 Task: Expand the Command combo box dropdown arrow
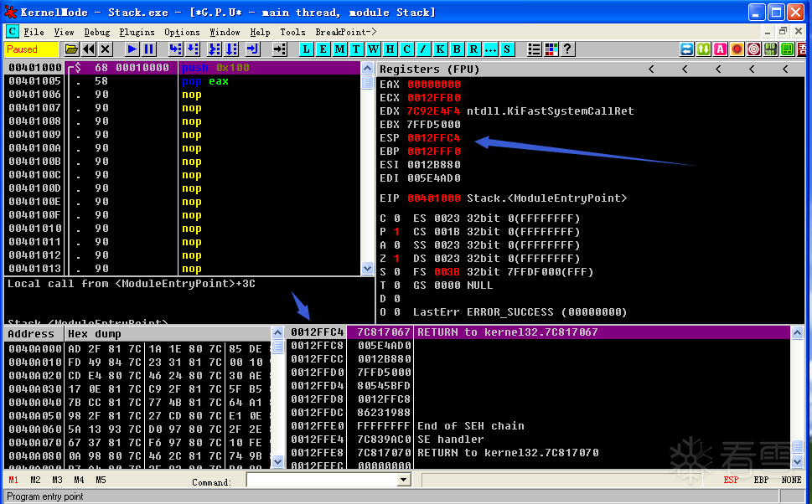pyautogui.click(x=404, y=481)
